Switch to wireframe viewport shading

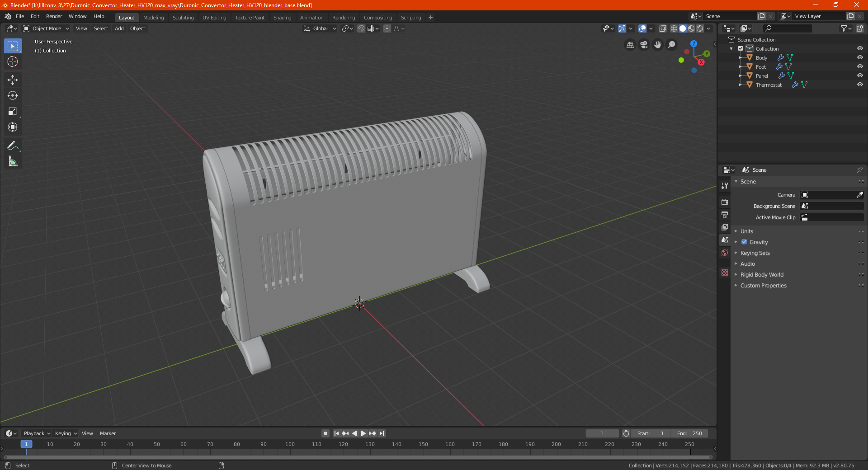coord(674,28)
